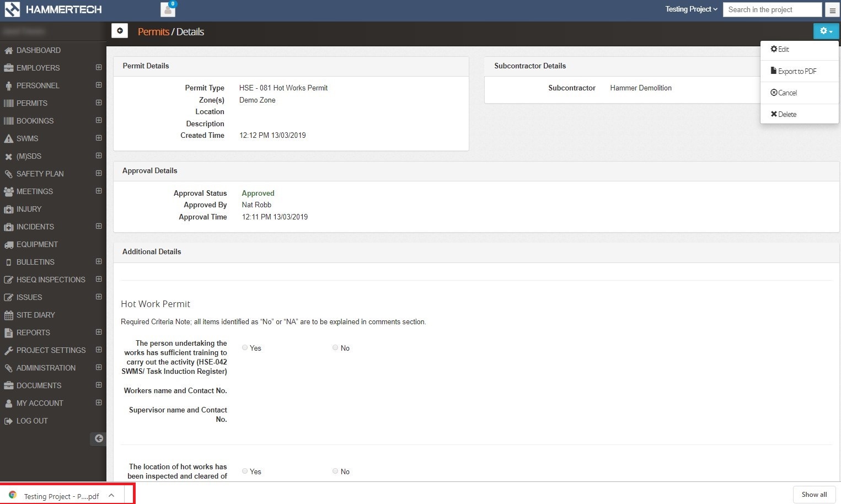Viewport: 841px width, 504px height.
Task: Expand the Project Settings sidebar section
Action: [x=99, y=350]
